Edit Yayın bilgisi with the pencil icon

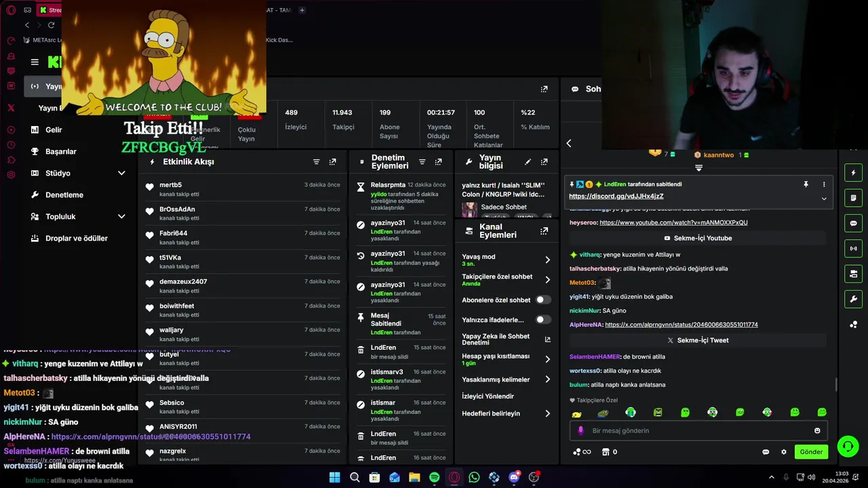coord(528,162)
